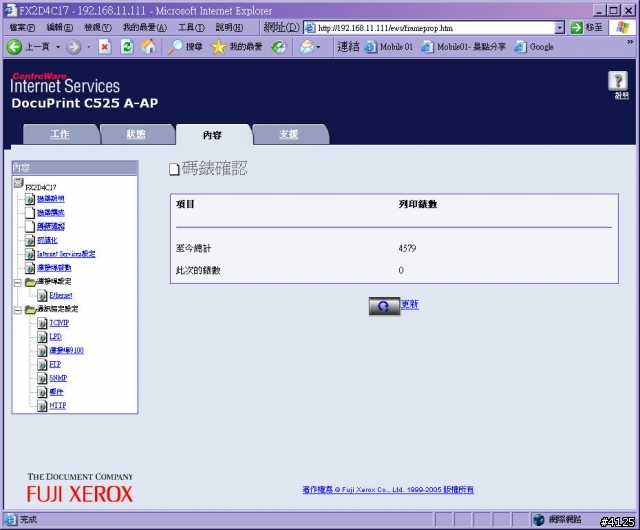Open the 搜尋 search toolbar button
The image size is (640, 530).
point(186,47)
